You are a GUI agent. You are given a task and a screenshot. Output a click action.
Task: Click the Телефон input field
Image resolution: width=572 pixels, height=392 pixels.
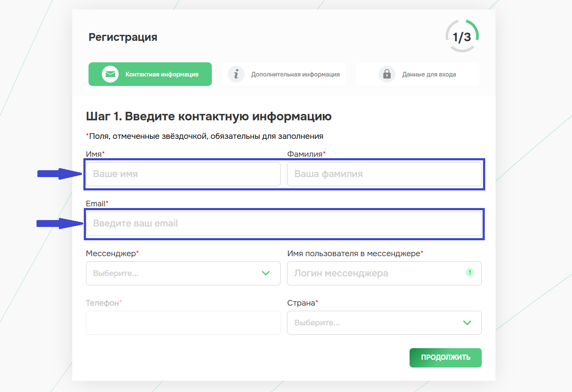(x=183, y=323)
